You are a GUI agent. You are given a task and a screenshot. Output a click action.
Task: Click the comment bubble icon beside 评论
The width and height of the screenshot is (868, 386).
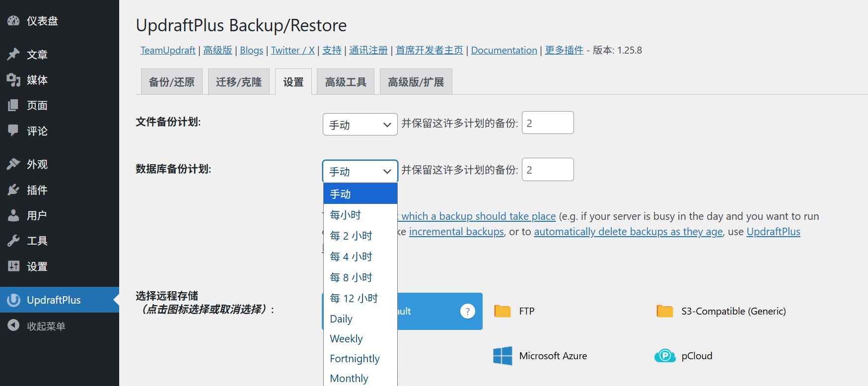click(13, 131)
